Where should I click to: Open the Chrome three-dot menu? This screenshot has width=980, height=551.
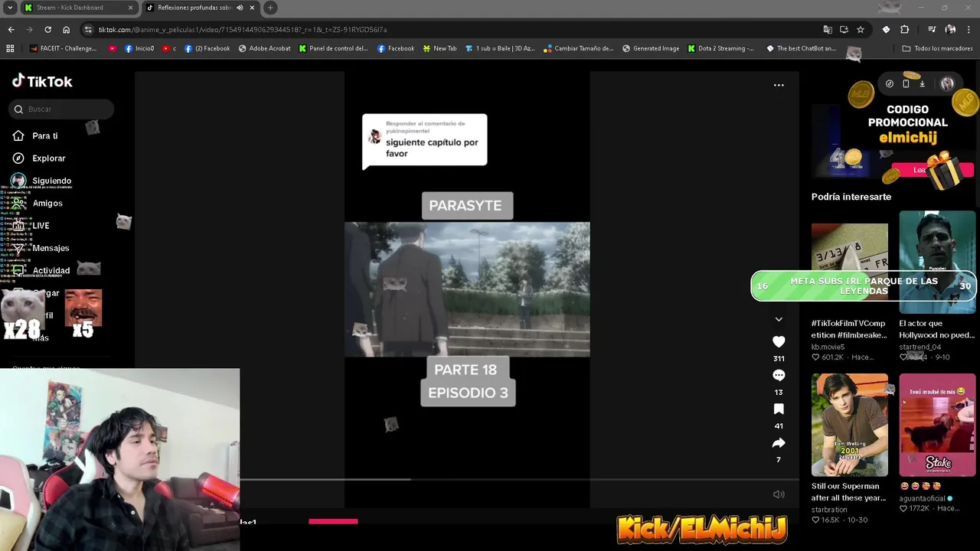[x=969, y=29]
